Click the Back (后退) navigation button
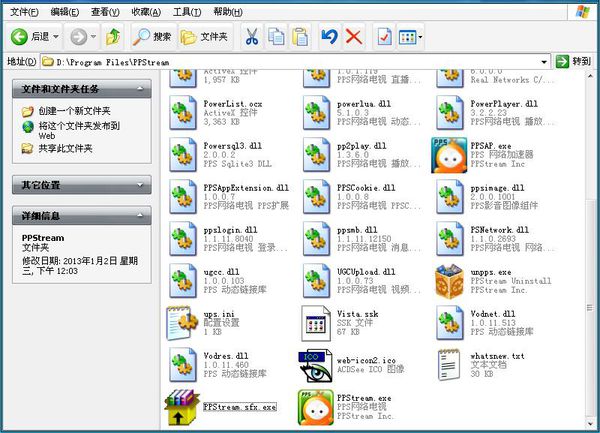This screenshot has height=433, width=600. point(30,36)
